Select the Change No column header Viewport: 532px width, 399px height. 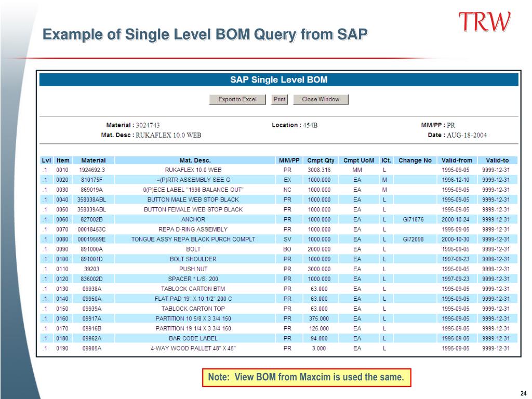pyautogui.click(x=415, y=160)
